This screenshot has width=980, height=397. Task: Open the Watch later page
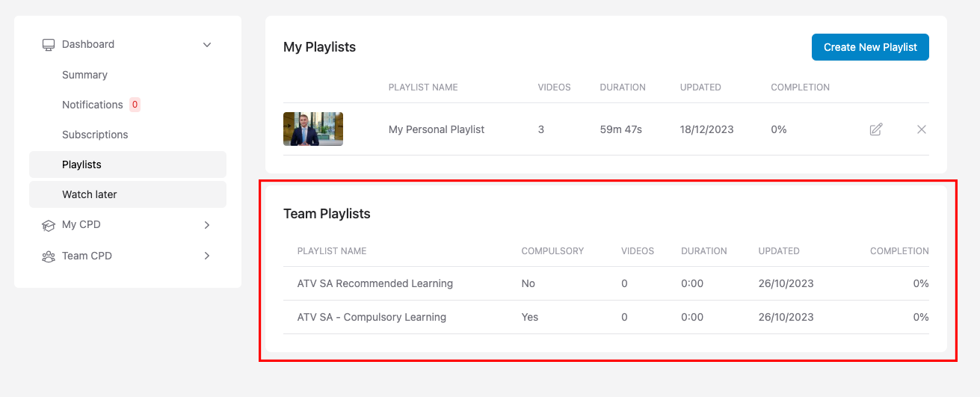pyautogui.click(x=90, y=194)
